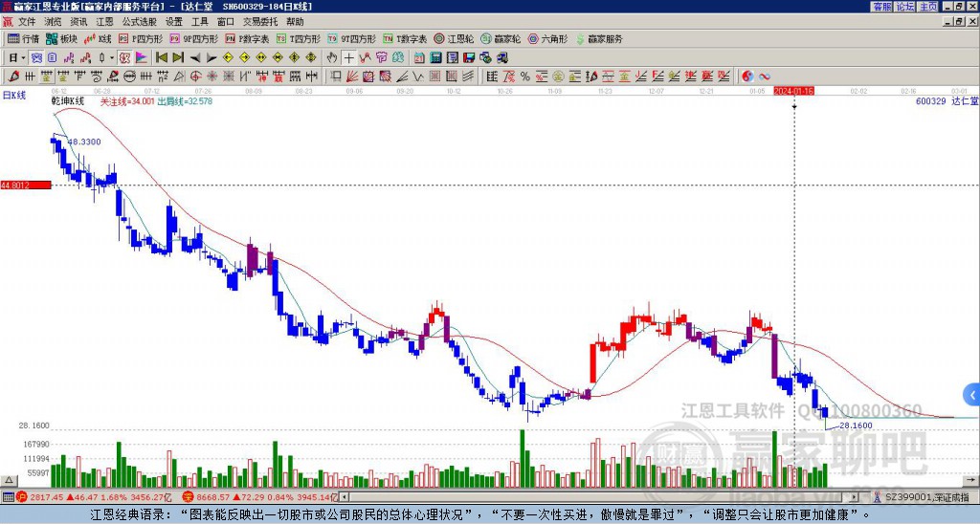Click the percent symbol tool icon
The image size is (980, 524).
[x=525, y=76]
